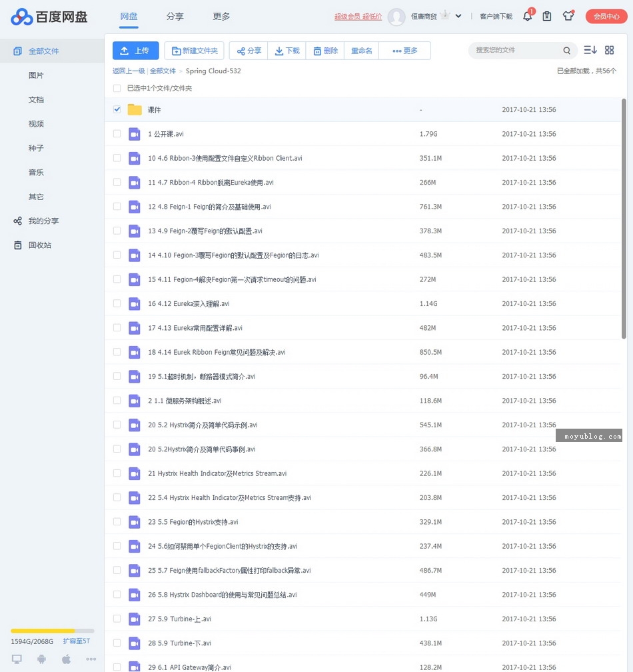
Task: Click the 会员中心 button
Action: 606,16
